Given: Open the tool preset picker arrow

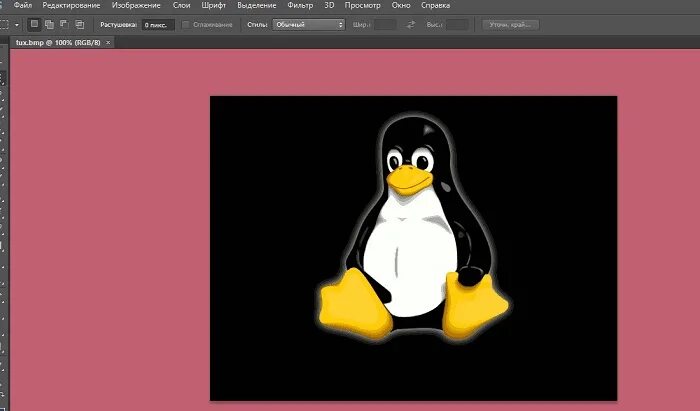Looking at the screenshot, I should point(17,25).
